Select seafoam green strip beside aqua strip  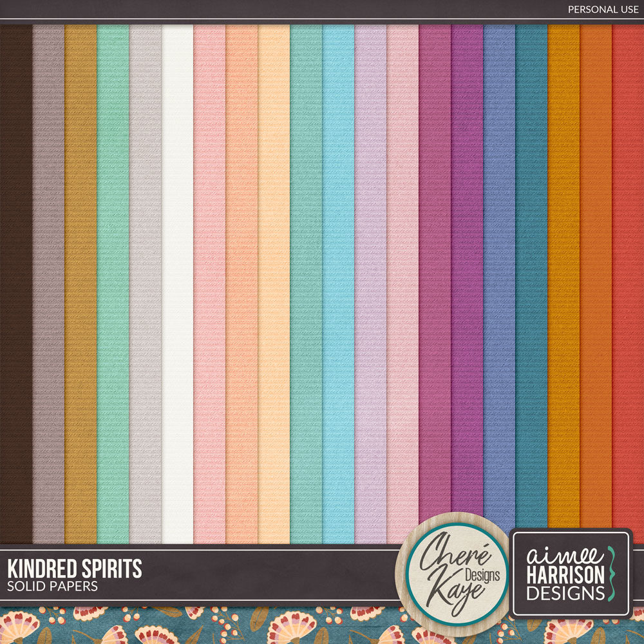point(306,284)
